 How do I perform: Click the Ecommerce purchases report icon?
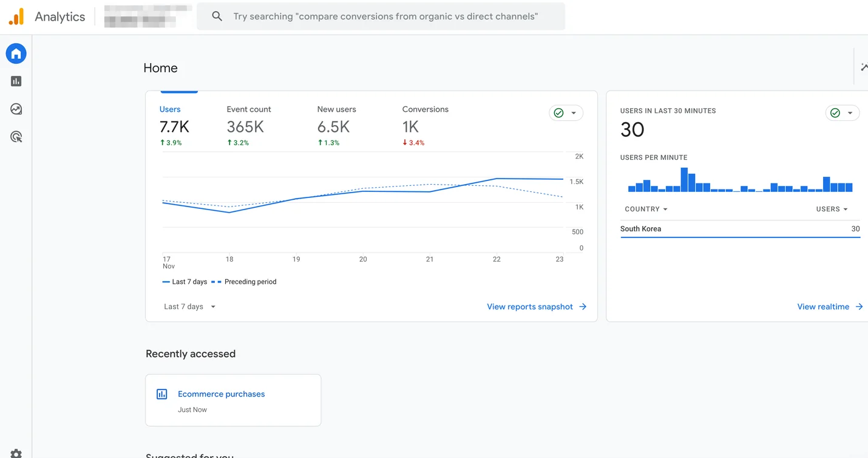(162, 394)
